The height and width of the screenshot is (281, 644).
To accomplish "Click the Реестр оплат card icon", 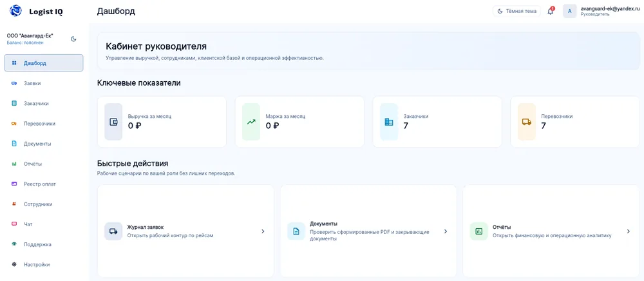I will [14, 184].
